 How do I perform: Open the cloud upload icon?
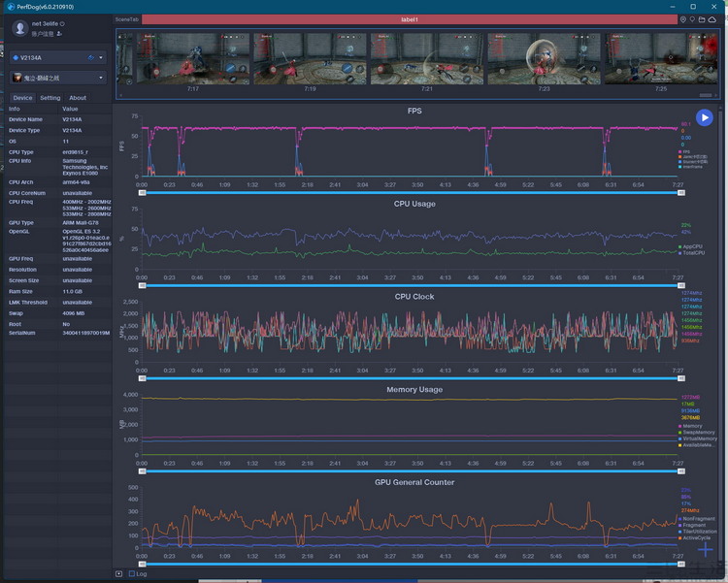click(711, 19)
